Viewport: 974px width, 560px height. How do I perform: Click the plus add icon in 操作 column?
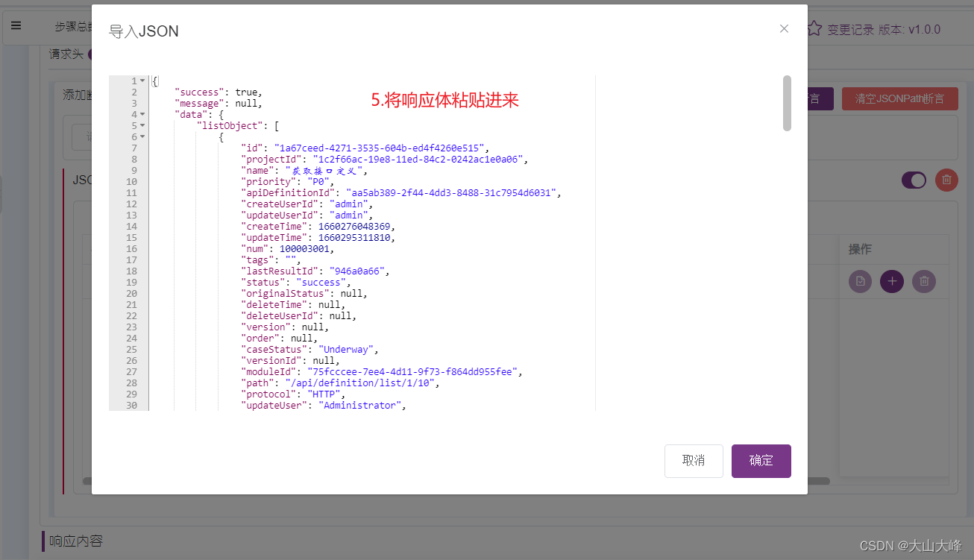892,281
